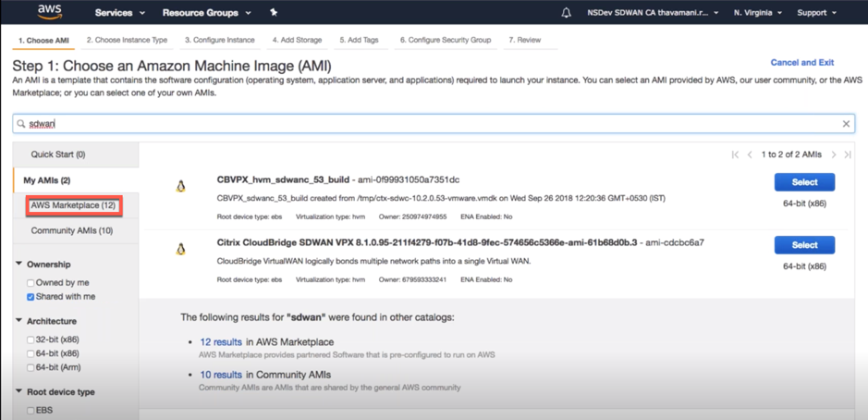Go to the next page of AMIs arrow
868x420 pixels.
tap(834, 154)
